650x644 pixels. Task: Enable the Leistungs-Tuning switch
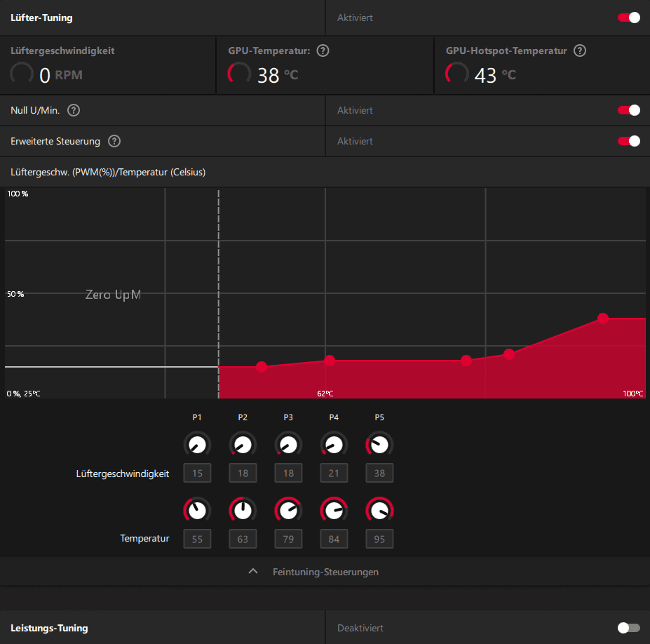coord(629,628)
